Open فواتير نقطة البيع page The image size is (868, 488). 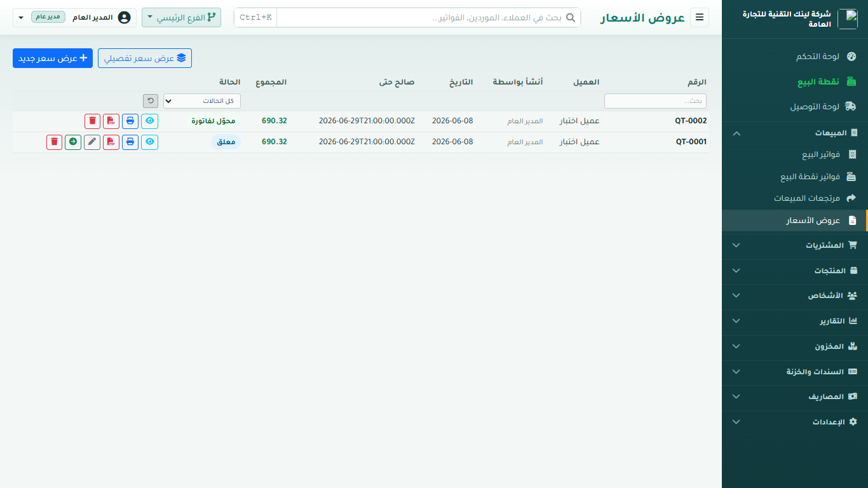[x=795, y=177]
